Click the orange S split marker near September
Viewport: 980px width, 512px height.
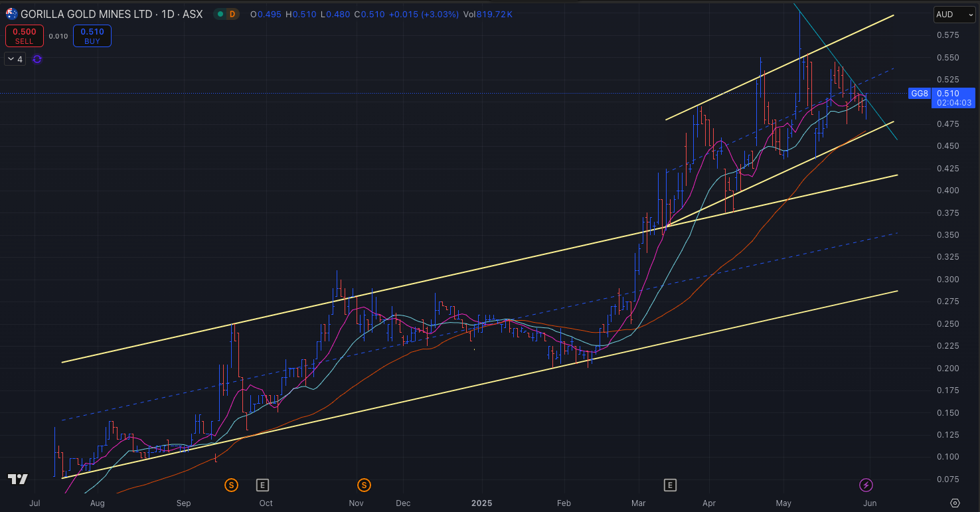point(232,485)
